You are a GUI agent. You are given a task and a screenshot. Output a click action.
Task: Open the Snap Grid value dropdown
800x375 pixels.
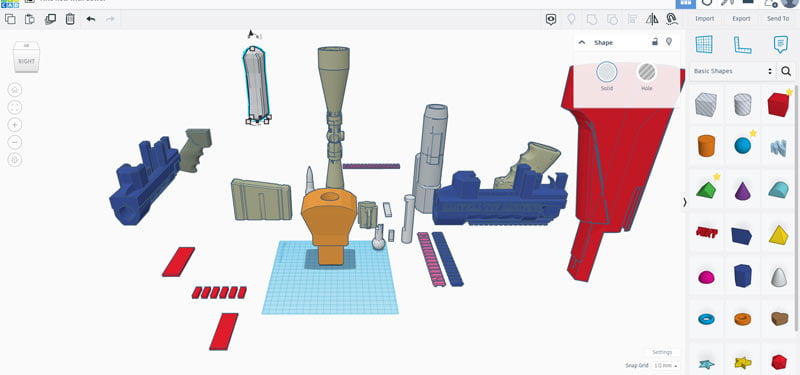[x=667, y=366]
